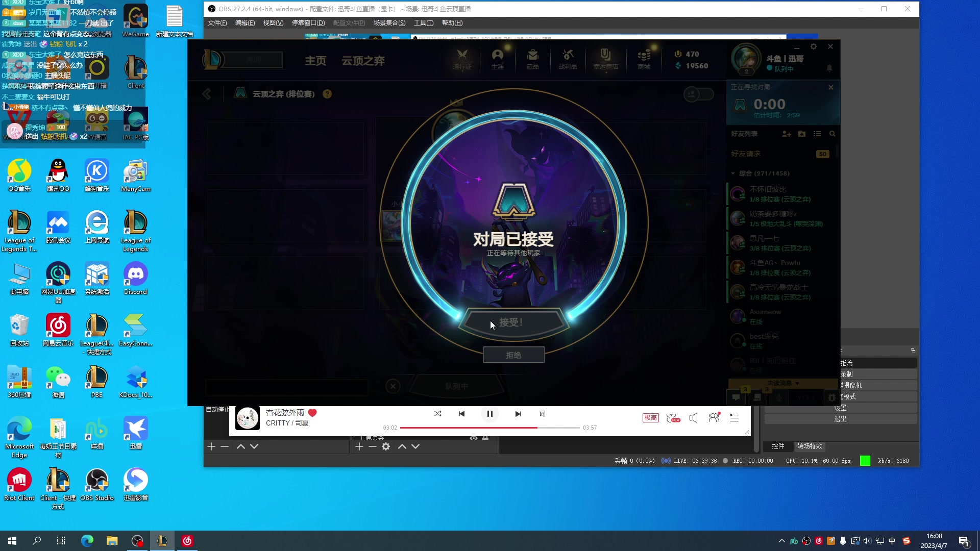
Task: Open the 主页 home tab in League client
Action: tap(315, 61)
